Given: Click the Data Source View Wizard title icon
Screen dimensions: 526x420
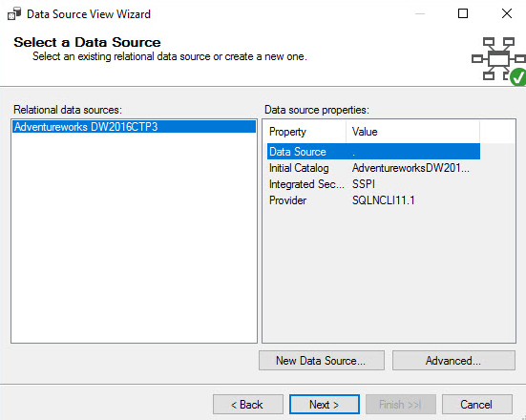Looking at the screenshot, I should click(14, 14).
